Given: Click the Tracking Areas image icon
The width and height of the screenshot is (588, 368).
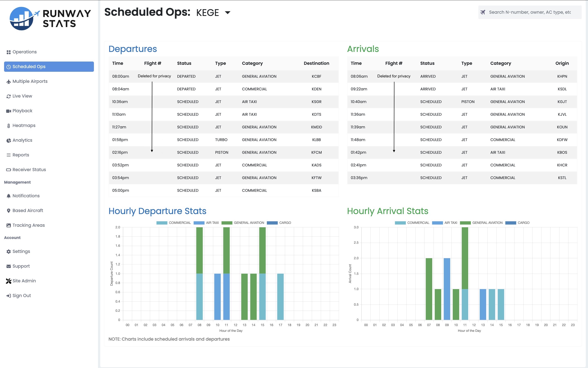Looking at the screenshot, I should 9,225.
